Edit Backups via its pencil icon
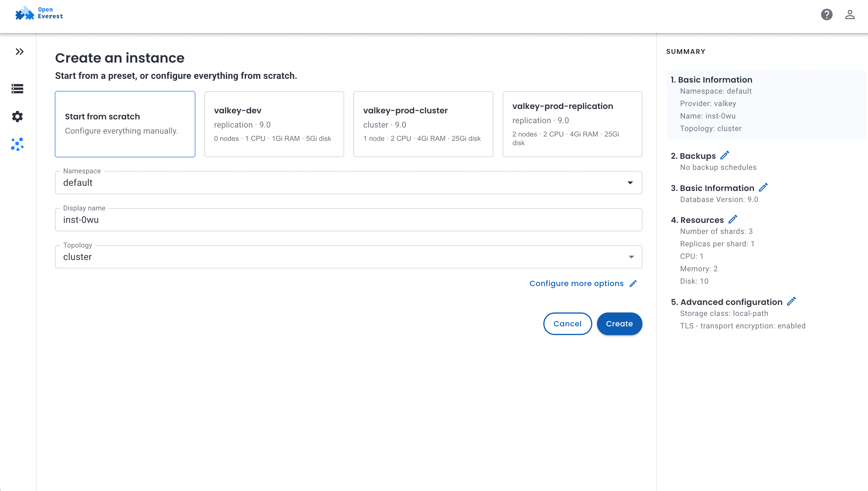The image size is (868, 491). (x=725, y=155)
